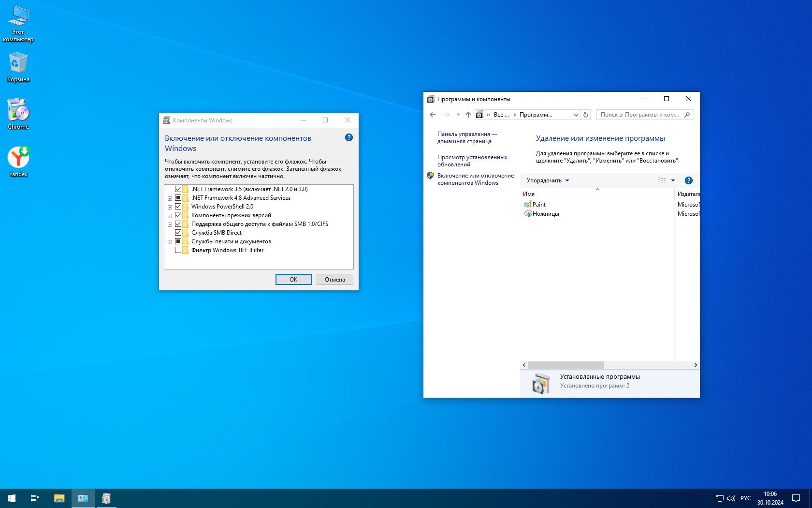Click the help icon in Windows Components dialog

348,138
